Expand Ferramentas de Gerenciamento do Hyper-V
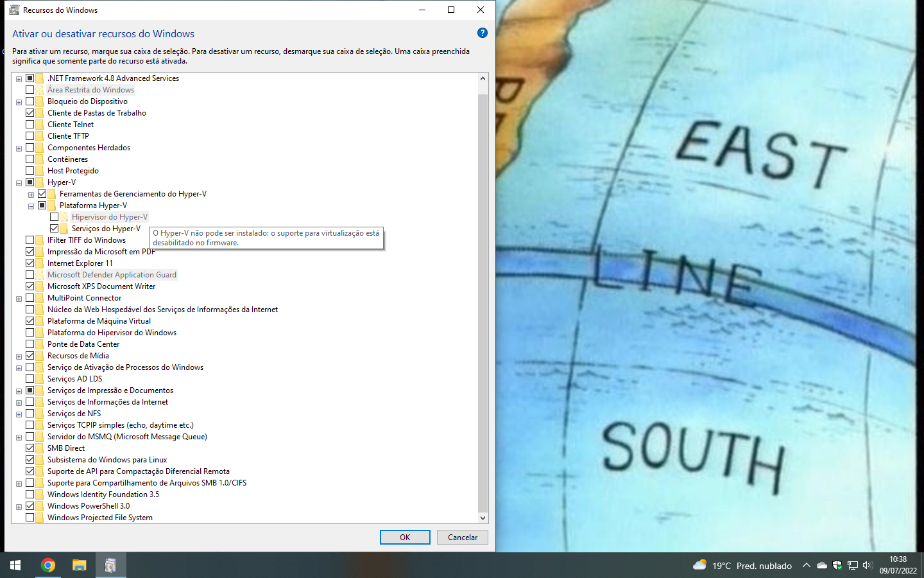Image resolution: width=924 pixels, height=578 pixels. click(x=31, y=195)
